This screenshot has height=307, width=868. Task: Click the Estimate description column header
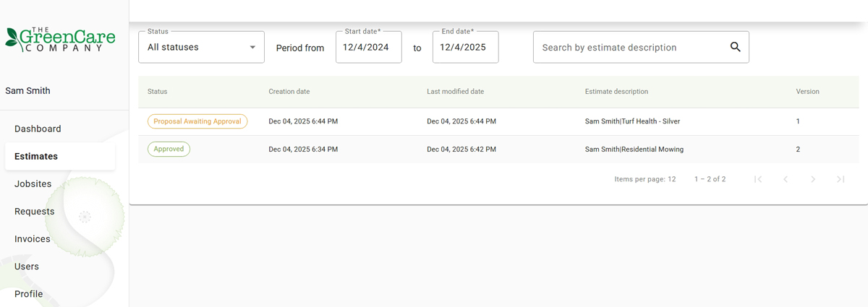(x=616, y=92)
